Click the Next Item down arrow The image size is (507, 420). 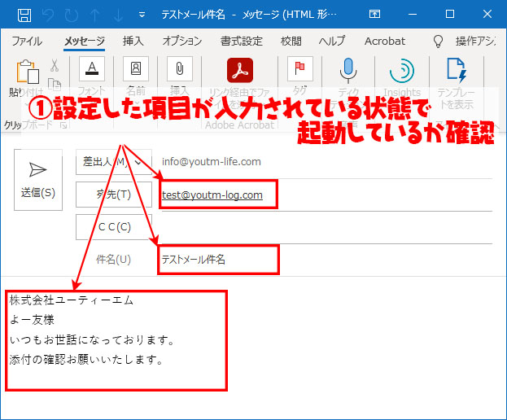[x=118, y=15]
